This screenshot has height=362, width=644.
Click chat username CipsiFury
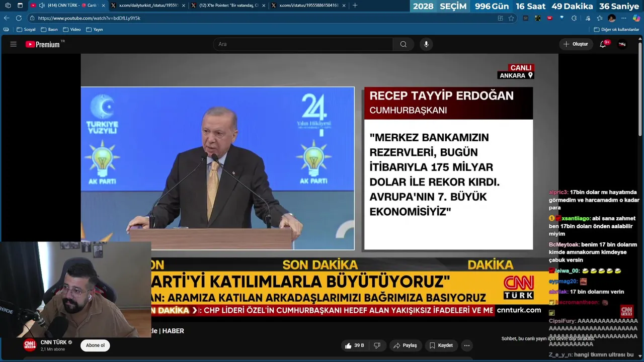pos(562,321)
